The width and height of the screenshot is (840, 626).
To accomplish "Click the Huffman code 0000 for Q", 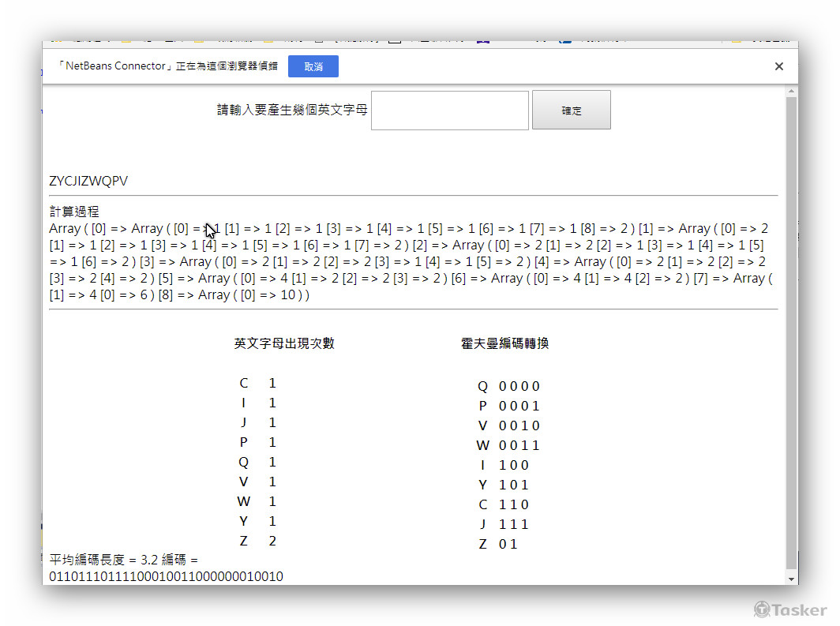I will point(519,386).
